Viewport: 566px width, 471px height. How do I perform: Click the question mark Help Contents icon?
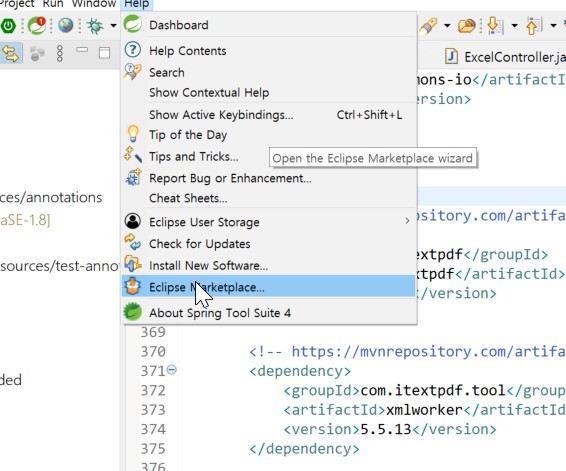[x=132, y=49]
